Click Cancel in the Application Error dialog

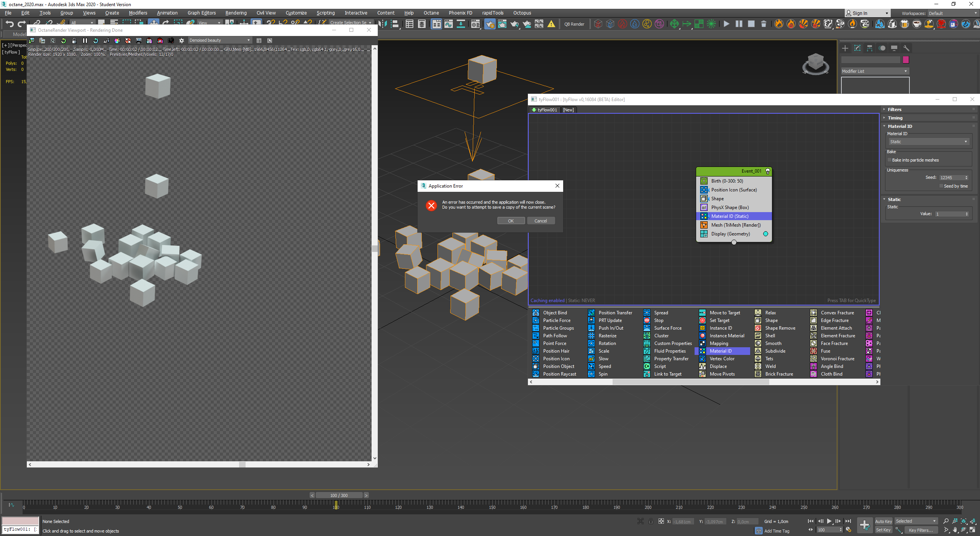pos(541,221)
